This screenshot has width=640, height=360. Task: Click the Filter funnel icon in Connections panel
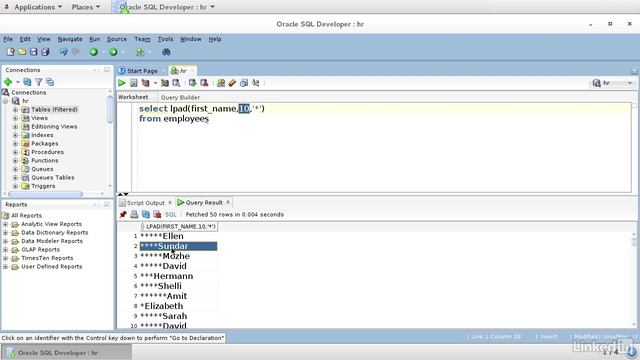(38, 82)
